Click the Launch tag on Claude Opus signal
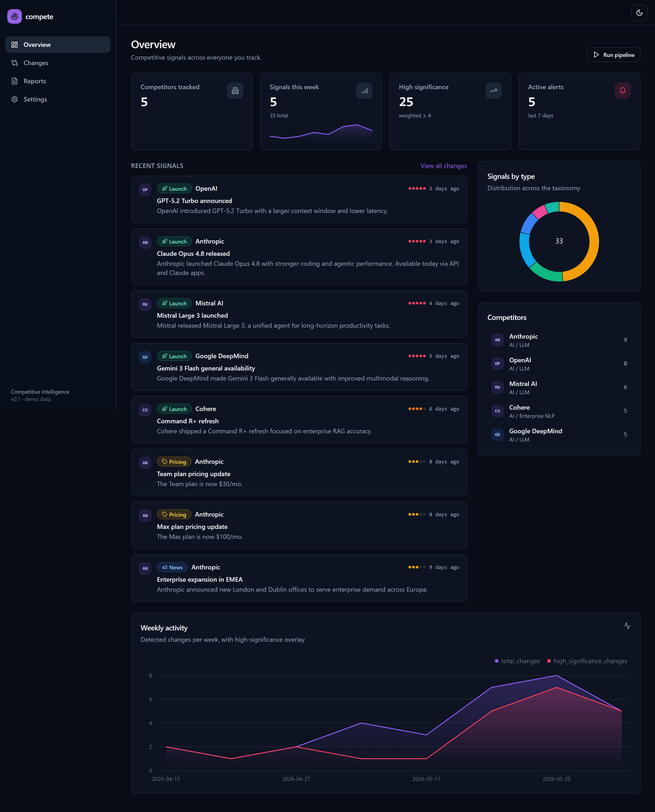655x812 pixels. point(174,241)
